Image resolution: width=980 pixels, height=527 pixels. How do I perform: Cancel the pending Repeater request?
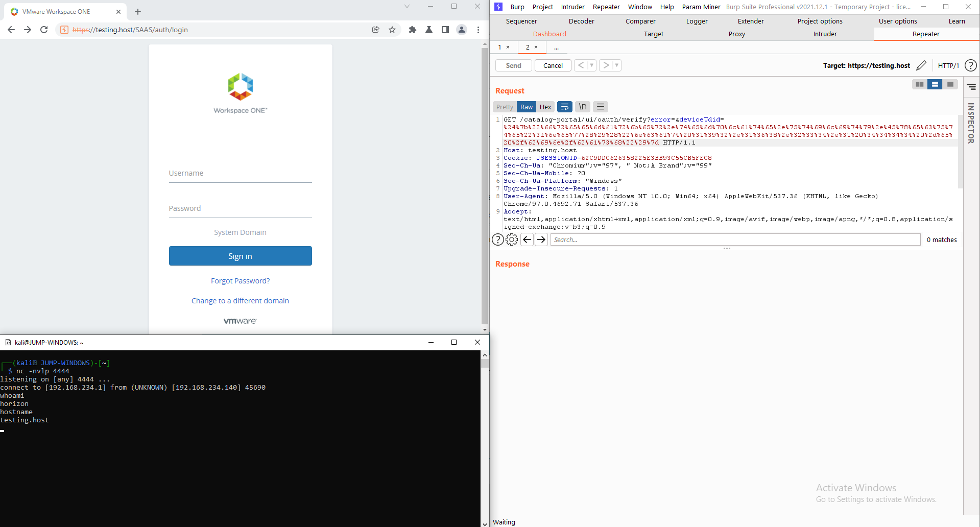(553, 65)
